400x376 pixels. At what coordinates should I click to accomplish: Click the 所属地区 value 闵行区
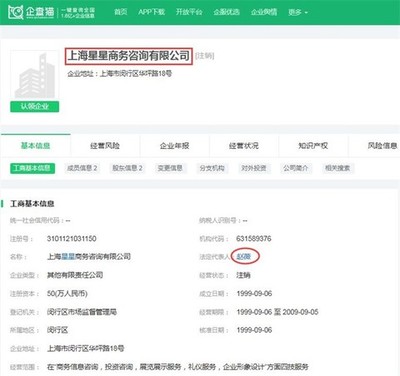click(57, 330)
